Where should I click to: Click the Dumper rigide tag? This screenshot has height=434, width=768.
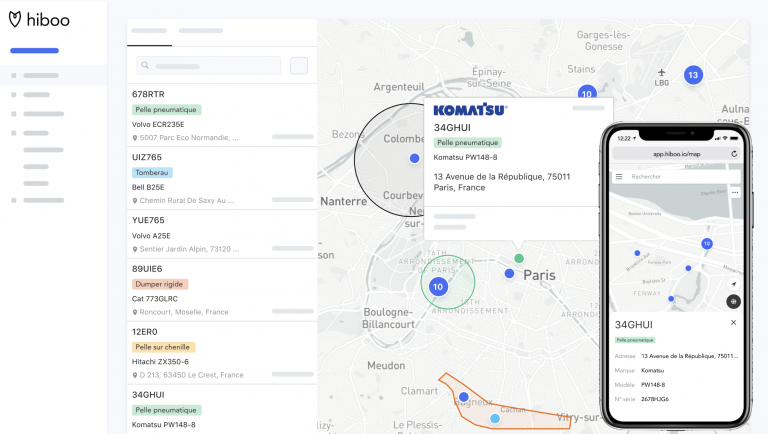pyautogui.click(x=159, y=284)
